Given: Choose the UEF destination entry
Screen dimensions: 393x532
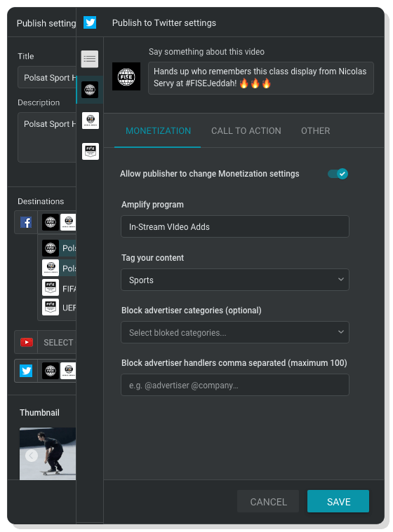Looking at the screenshot, I should (59, 308).
